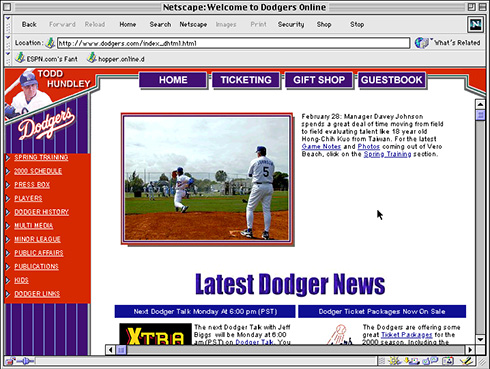Image resolution: width=490 pixels, height=369 pixels.
Task: Select the TICKETING navigation tab
Action: pos(246,80)
